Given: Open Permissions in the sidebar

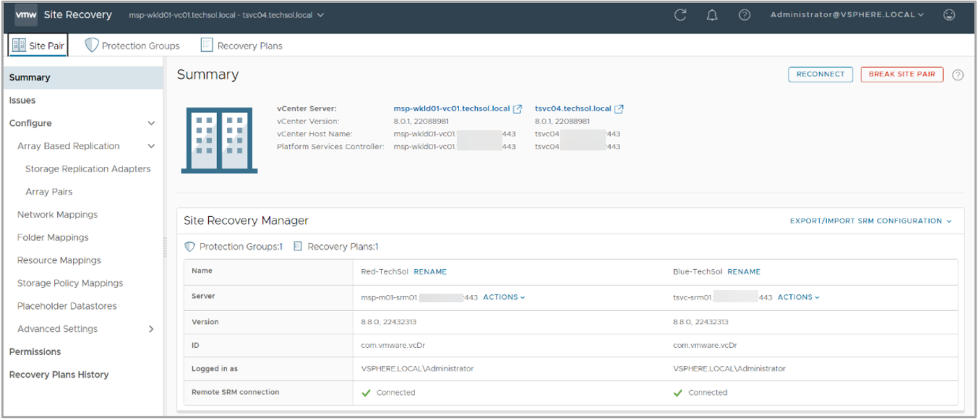Looking at the screenshot, I should (35, 352).
